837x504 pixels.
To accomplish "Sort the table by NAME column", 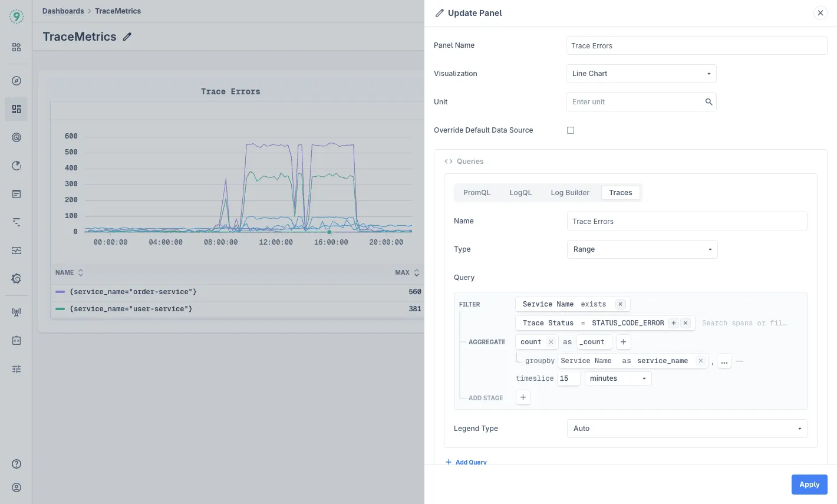I will pyautogui.click(x=70, y=272).
